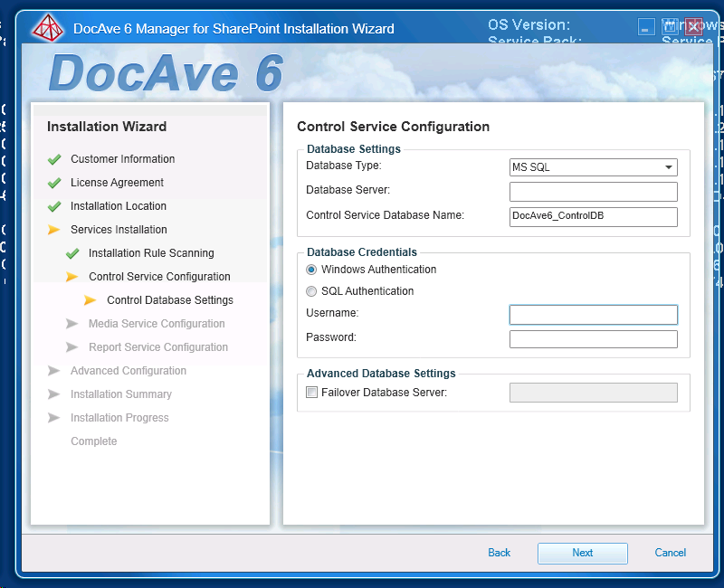
Task: Click the Cancel link
Action: pos(671,553)
